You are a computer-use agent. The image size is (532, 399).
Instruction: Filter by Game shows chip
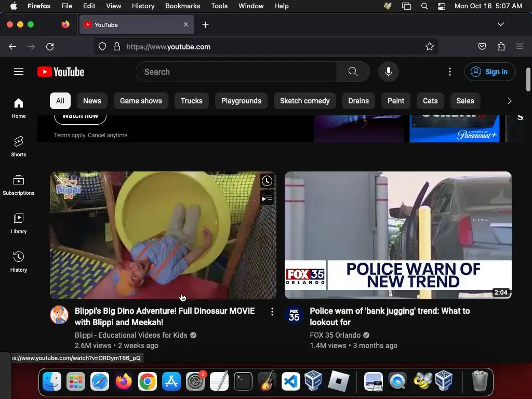pyautogui.click(x=141, y=101)
